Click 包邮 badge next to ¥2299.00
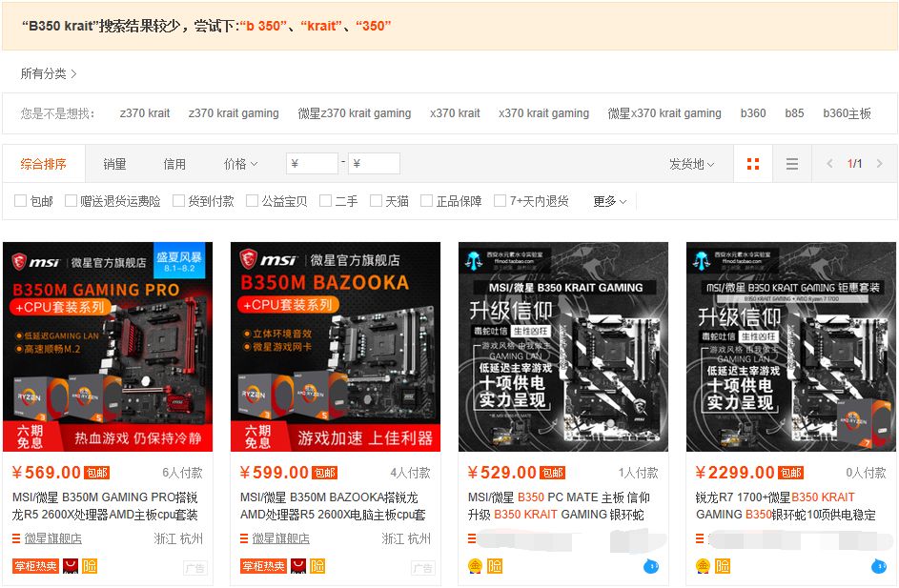 pos(790,473)
